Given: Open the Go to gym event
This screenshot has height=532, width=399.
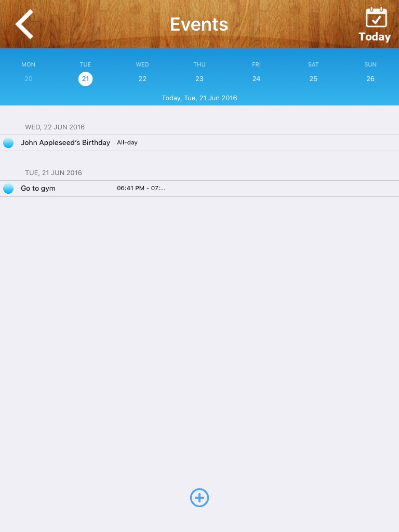Looking at the screenshot, I should (199, 189).
